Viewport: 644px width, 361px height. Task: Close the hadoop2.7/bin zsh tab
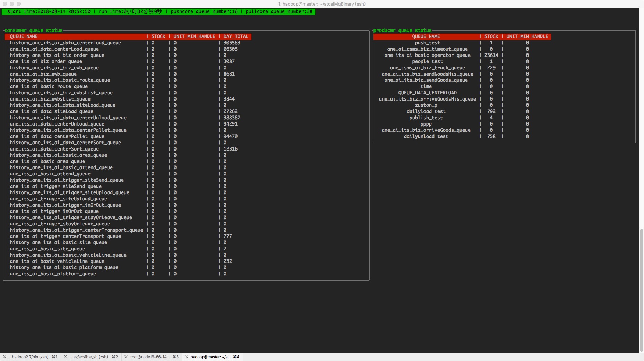point(5,356)
